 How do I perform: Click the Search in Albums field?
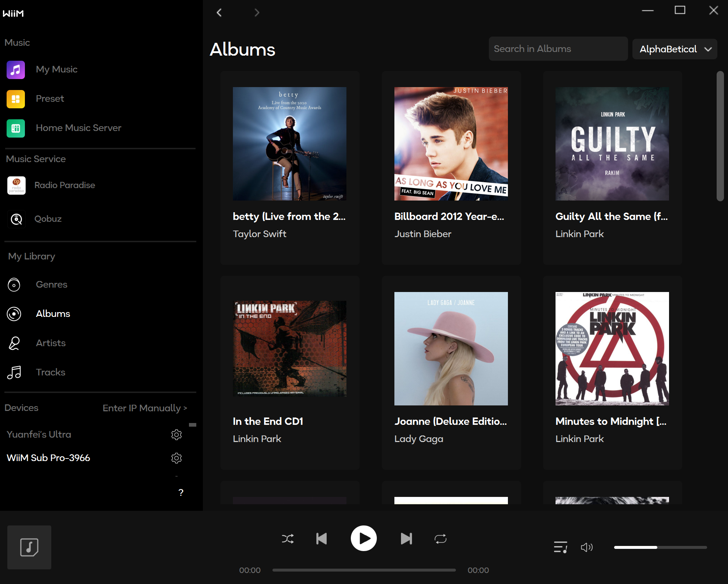(x=558, y=49)
